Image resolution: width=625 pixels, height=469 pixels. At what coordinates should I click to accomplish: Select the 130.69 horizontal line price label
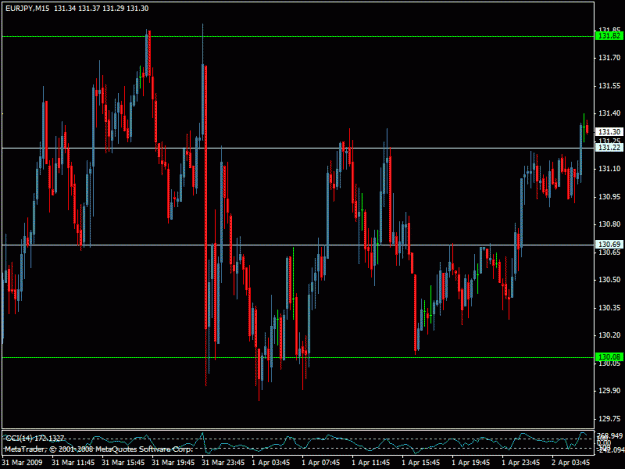(609, 244)
